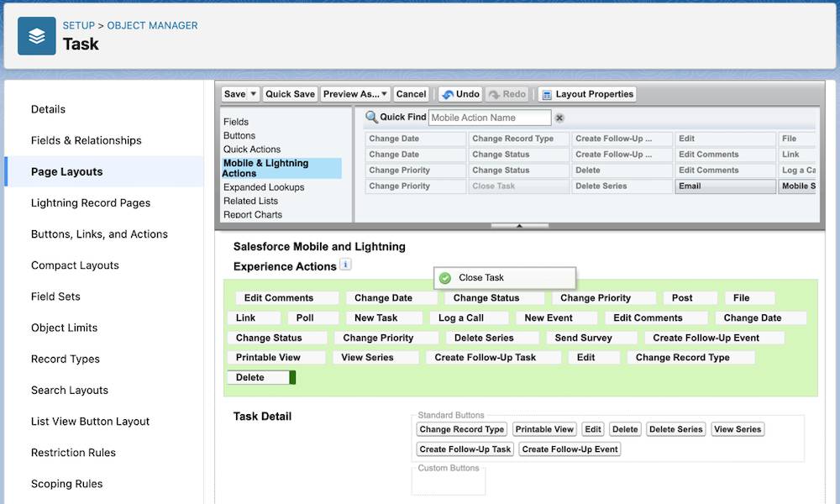Select the Poll action in green section
This screenshot has width=840, height=504.
(312, 318)
